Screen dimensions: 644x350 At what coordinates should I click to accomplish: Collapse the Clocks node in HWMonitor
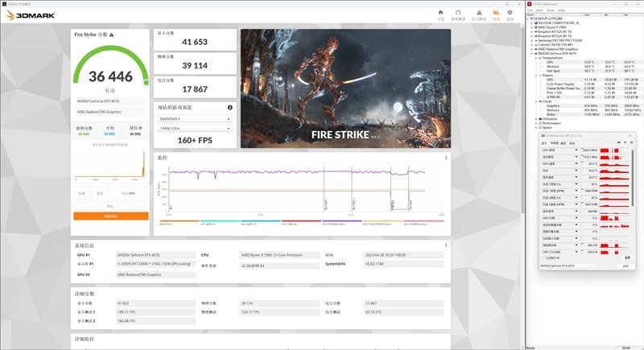(536, 101)
